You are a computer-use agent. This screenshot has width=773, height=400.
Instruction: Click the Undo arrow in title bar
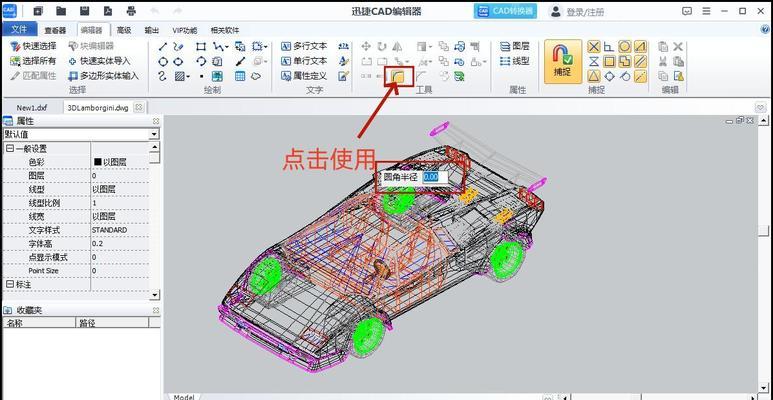(155, 11)
